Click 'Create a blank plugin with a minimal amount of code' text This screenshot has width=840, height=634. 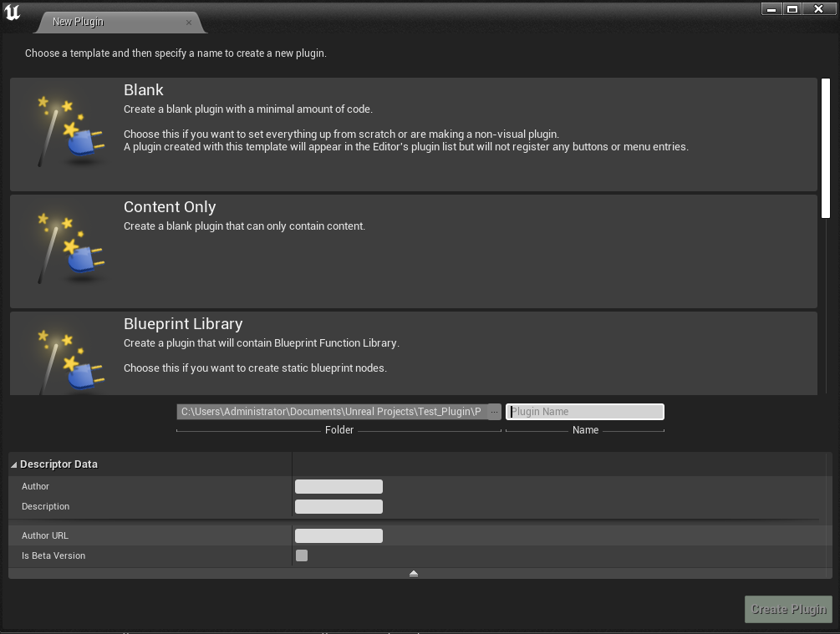[248, 109]
